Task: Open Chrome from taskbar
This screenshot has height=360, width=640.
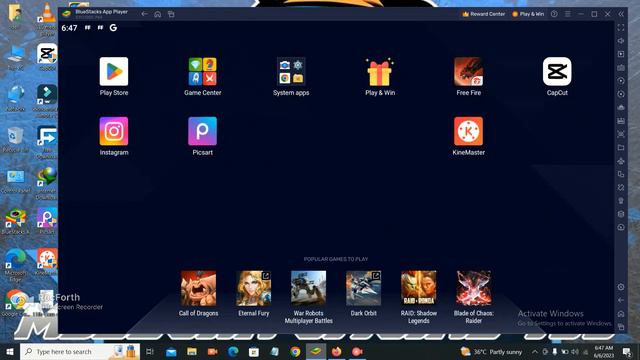Action: click(x=295, y=351)
